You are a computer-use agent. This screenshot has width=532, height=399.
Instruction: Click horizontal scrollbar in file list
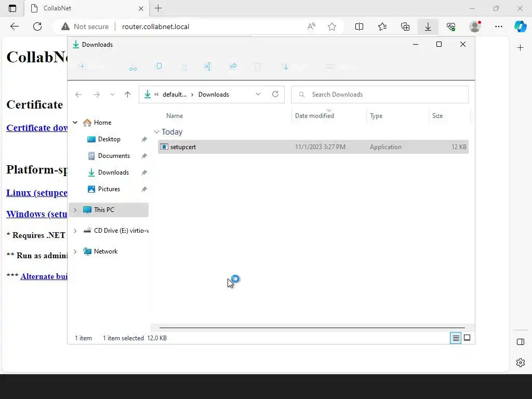click(312, 328)
